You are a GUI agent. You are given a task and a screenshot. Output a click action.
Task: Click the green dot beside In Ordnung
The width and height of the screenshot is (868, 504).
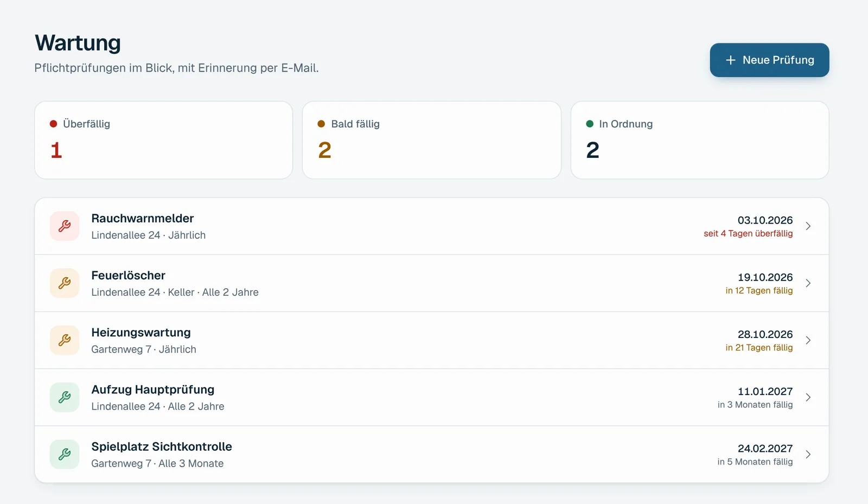tap(590, 124)
